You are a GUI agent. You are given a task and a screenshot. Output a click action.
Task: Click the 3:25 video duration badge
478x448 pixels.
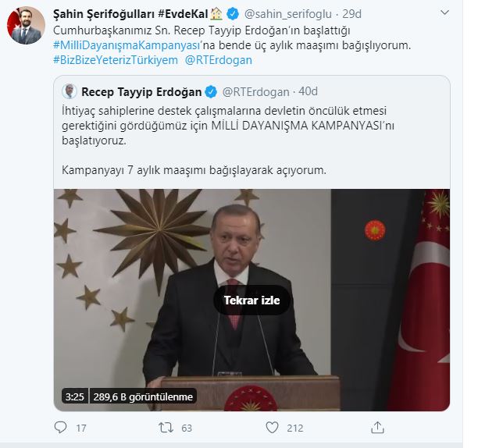73,396
